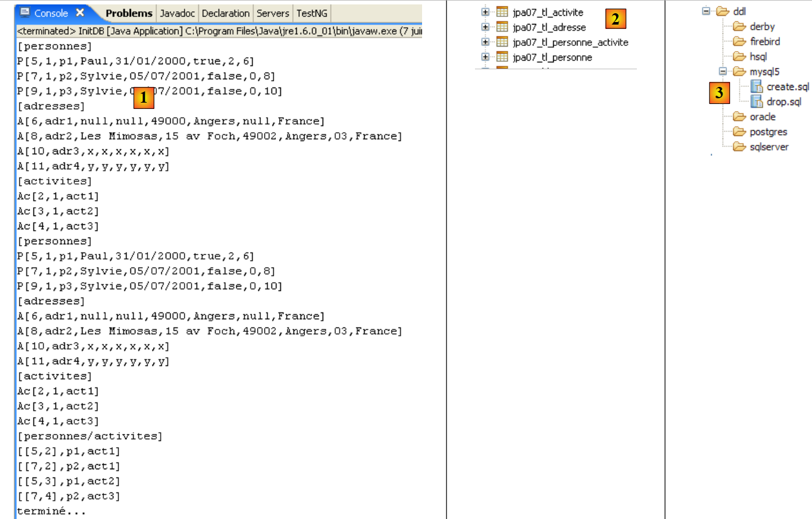
Task: Expand the jpa07_tl_personne table node
Action: tap(485, 57)
